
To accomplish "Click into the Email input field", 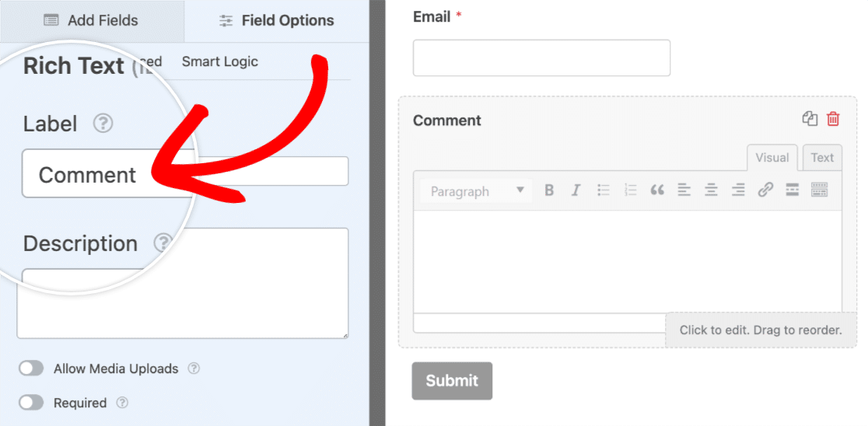I will [541, 58].
